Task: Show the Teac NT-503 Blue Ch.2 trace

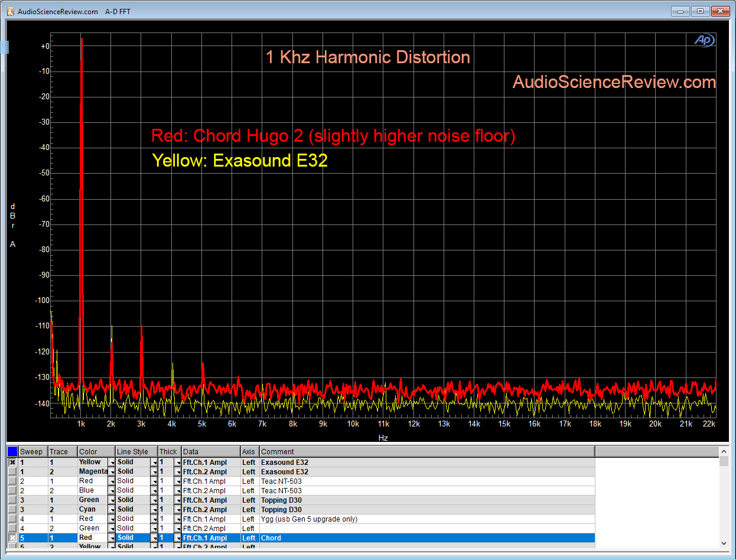Action: click(x=12, y=490)
